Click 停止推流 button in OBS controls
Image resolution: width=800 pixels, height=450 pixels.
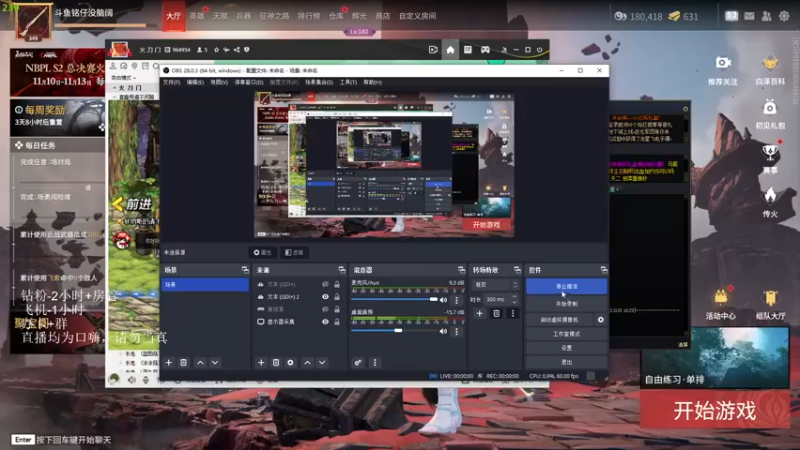pos(566,286)
